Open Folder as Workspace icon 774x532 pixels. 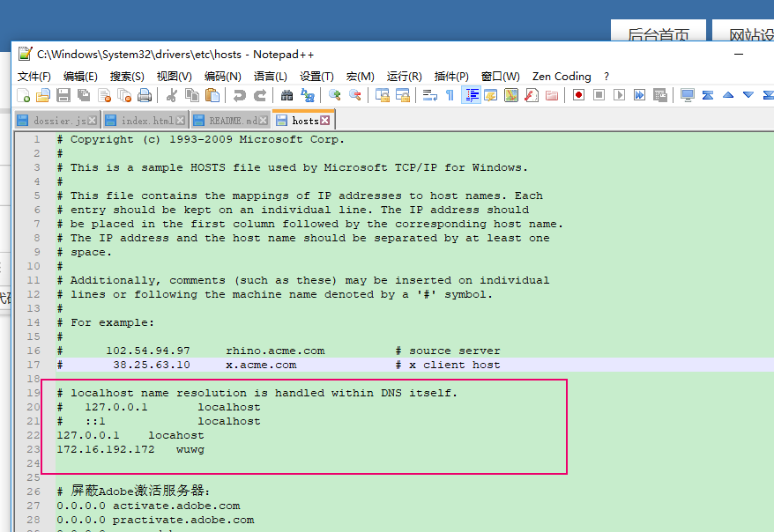(552, 95)
